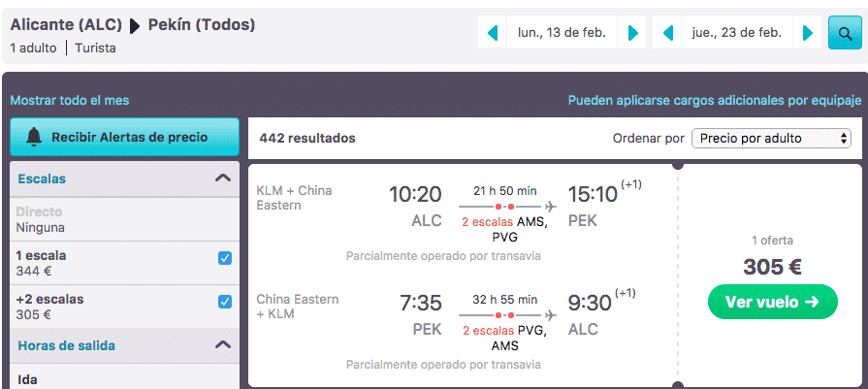Click the bell icon for price alerts
The image size is (868, 389).
[x=34, y=137]
